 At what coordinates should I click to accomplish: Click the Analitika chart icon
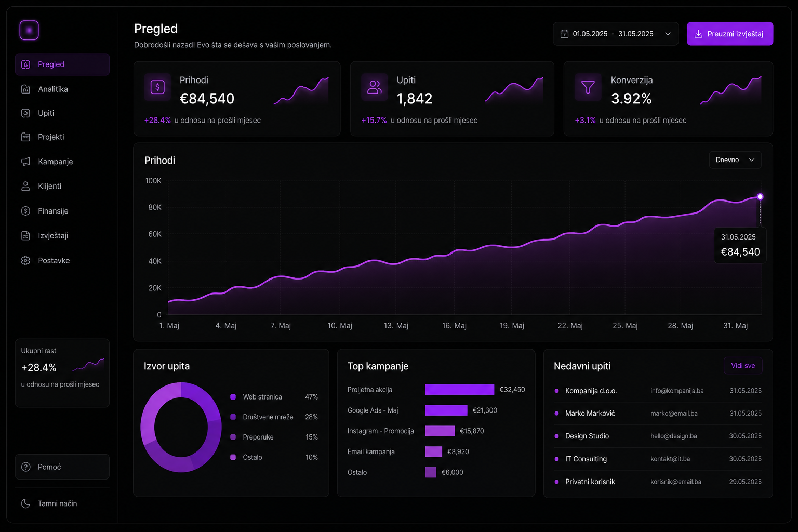pyautogui.click(x=25, y=89)
